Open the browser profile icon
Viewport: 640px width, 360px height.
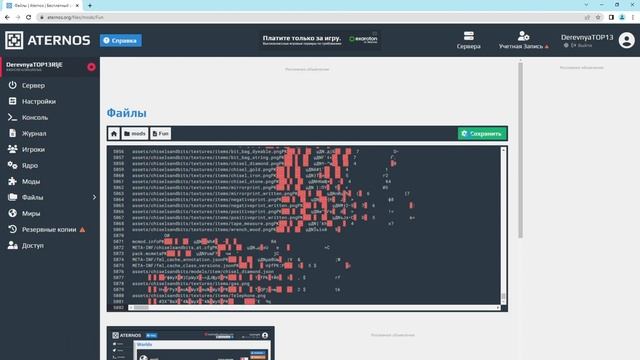pos(622,17)
